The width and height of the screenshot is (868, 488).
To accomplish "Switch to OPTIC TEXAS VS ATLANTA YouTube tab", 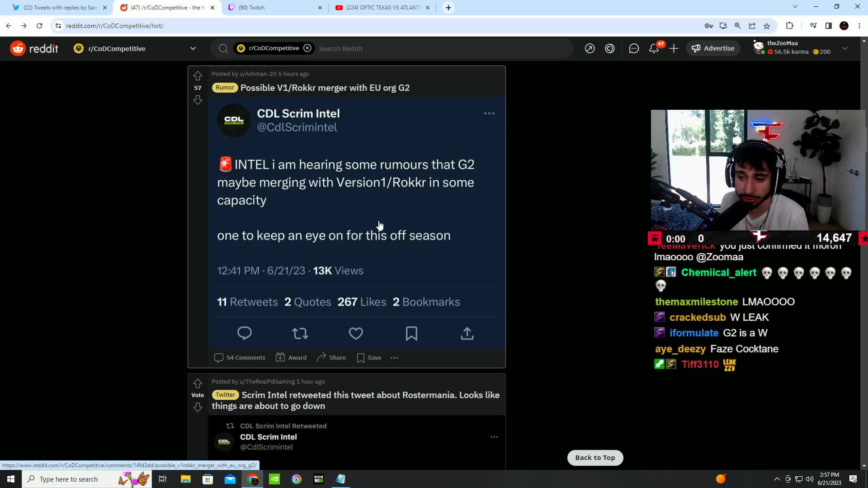I will pyautogui.click(x=382, y=7).
